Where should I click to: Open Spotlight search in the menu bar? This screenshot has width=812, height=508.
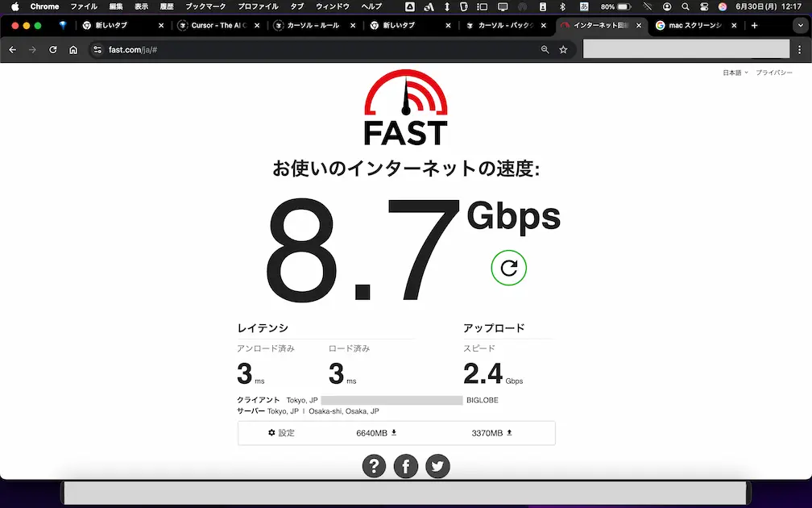685,6
